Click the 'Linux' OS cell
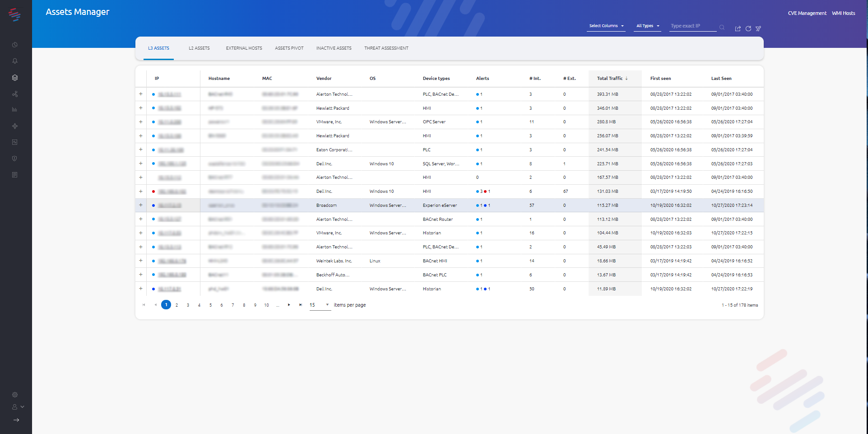The image size is (868, 434). coord(375,261)
